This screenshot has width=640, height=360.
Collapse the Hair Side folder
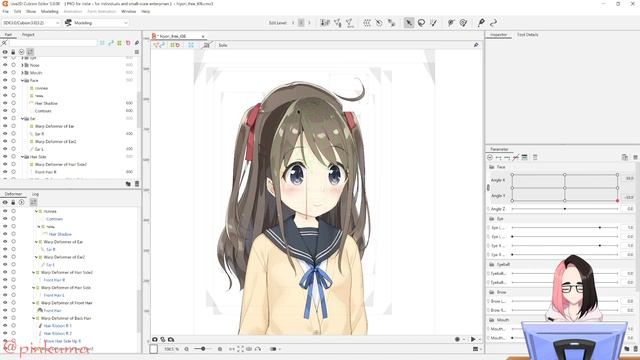coord(22,157)
